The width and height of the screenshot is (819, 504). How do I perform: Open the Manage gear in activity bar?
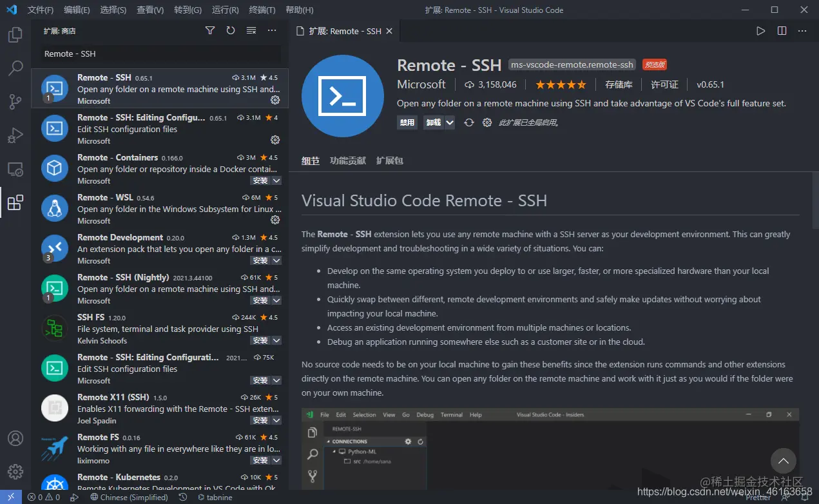click(15, 472)
